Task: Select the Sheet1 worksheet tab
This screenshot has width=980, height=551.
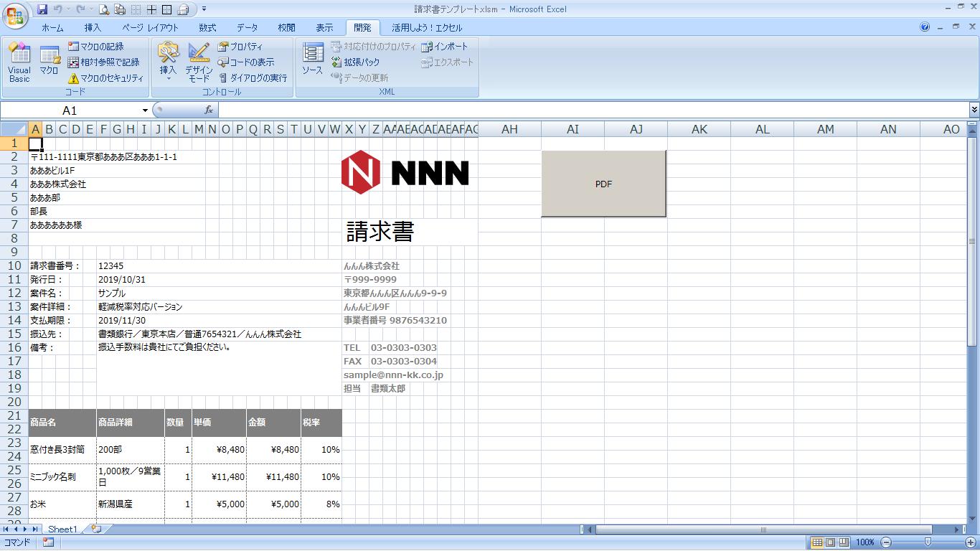Action: tap(62, 529)
